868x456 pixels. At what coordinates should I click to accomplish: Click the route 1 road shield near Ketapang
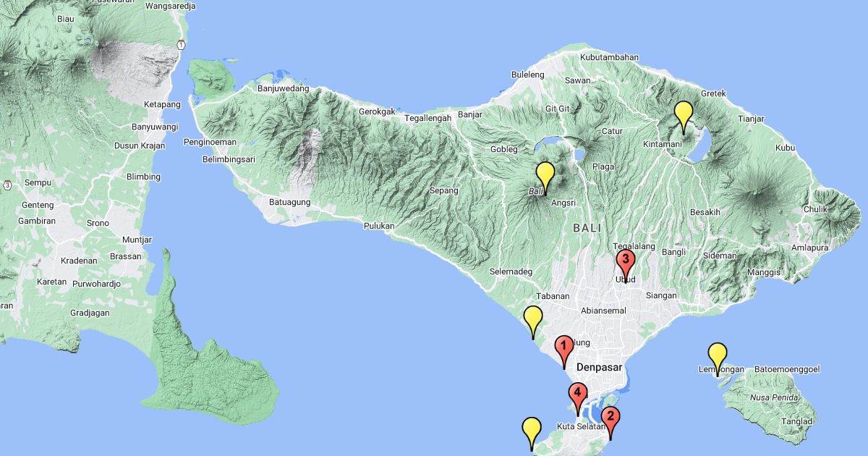point(180,45)
